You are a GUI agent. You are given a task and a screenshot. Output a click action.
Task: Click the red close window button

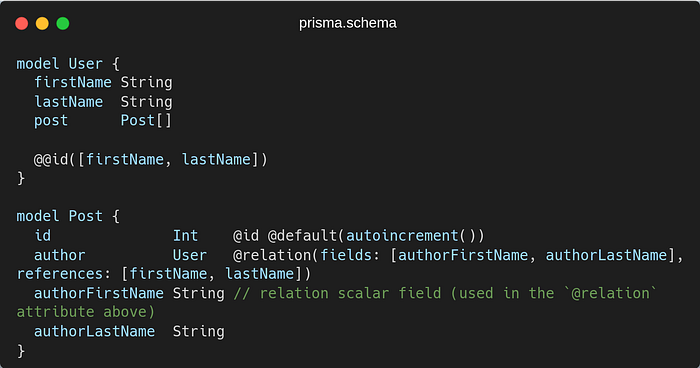click(x=21, y=23)
